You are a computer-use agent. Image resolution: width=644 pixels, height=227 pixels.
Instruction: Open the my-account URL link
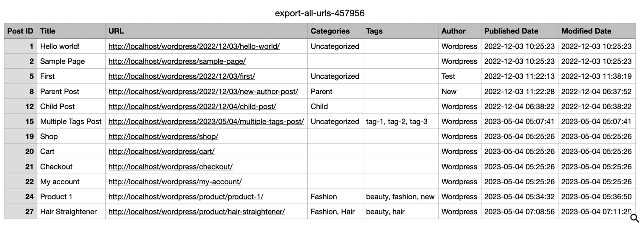pyautogui.click(x=175, y=181)
